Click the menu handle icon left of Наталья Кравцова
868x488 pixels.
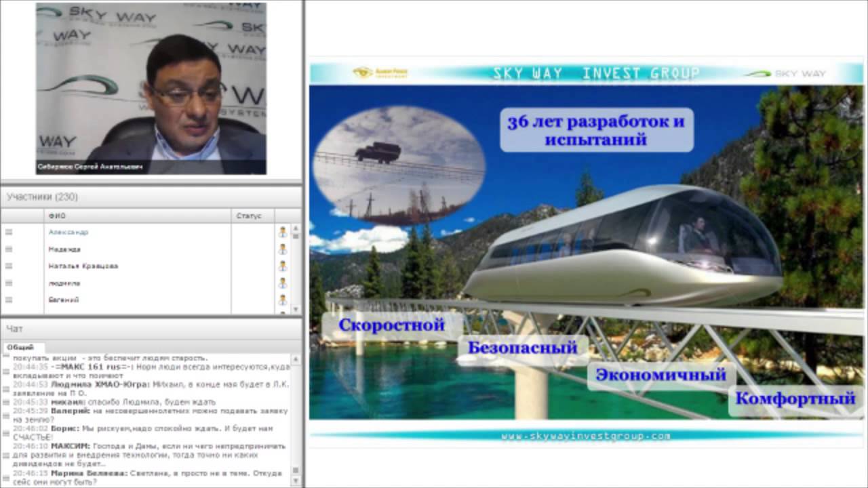(9, 266)
